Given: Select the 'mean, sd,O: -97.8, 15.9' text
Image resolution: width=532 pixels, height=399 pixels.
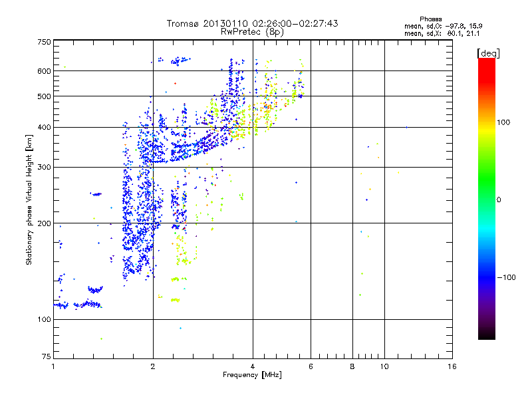Looking at the screenshot, I should coord(443,26).
